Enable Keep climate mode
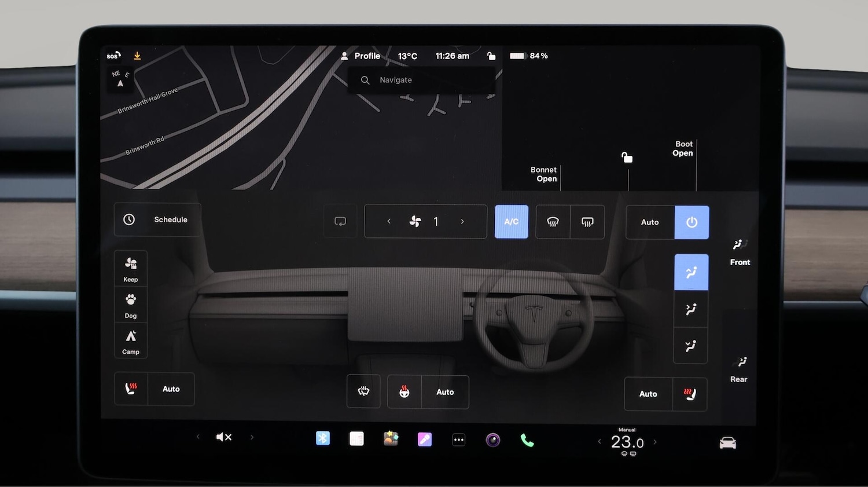The height and width of the screenshot is (487, 868). (x=131, y=269)
